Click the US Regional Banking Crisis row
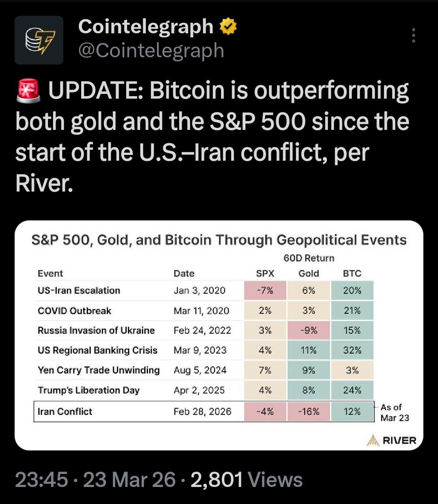 (97, 350)
